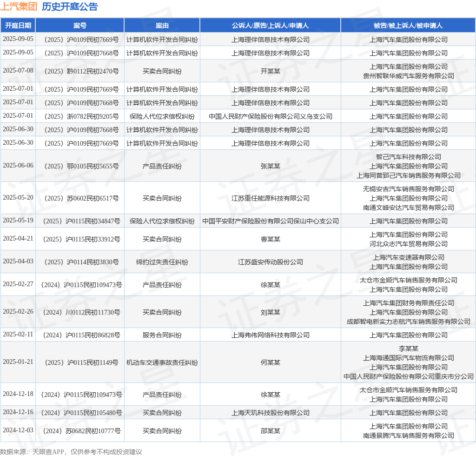The image size is (476, 456).
Task: Click defendant 无锡安吉汽车销售服务有限公司
Action: pyautogui.click(x=408, y=189)
